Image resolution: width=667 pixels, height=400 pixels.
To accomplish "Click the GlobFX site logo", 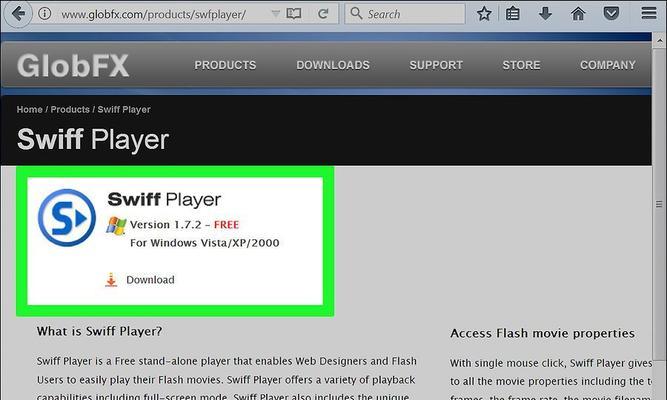I will point(73,66).
